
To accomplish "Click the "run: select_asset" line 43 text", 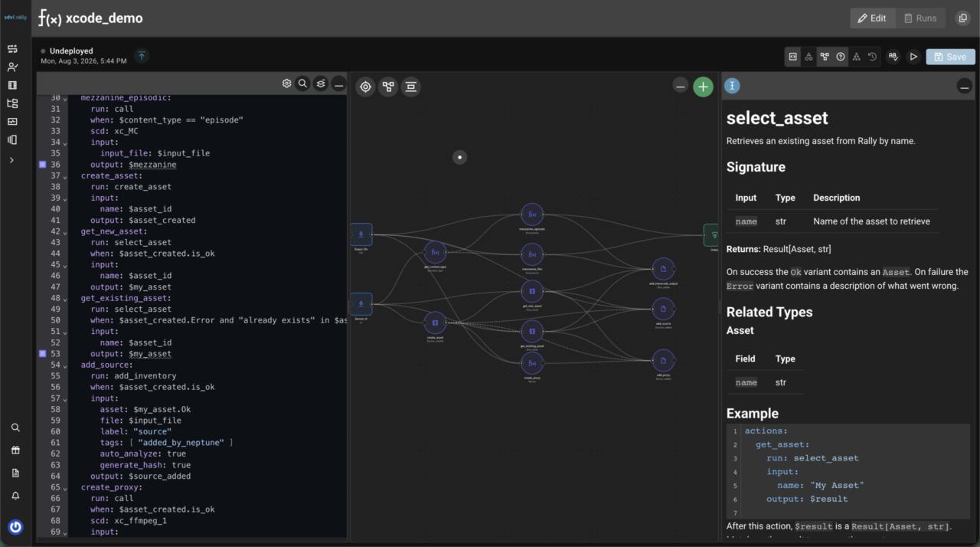I will (x=130, y=243).
